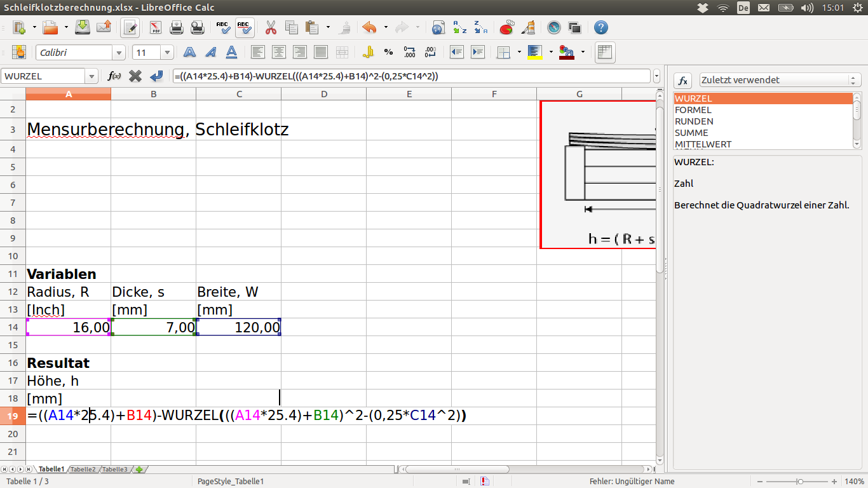
Task: Send document as e-mail attachment
Action: click(x=104, y=28)
